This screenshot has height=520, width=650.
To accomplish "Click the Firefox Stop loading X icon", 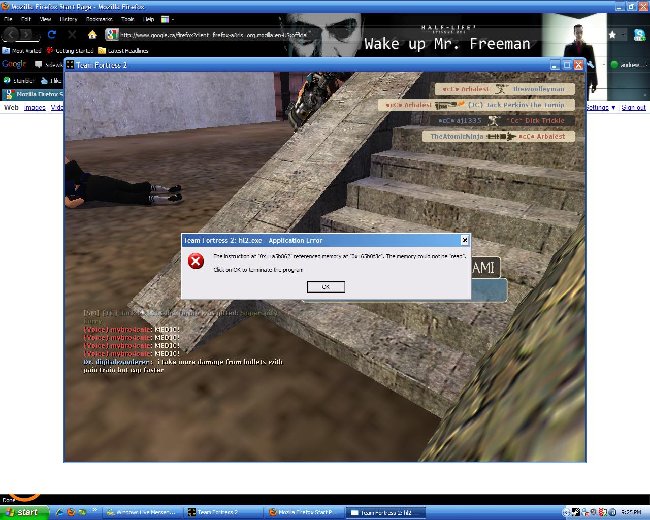I will click(x=72, y=34).
